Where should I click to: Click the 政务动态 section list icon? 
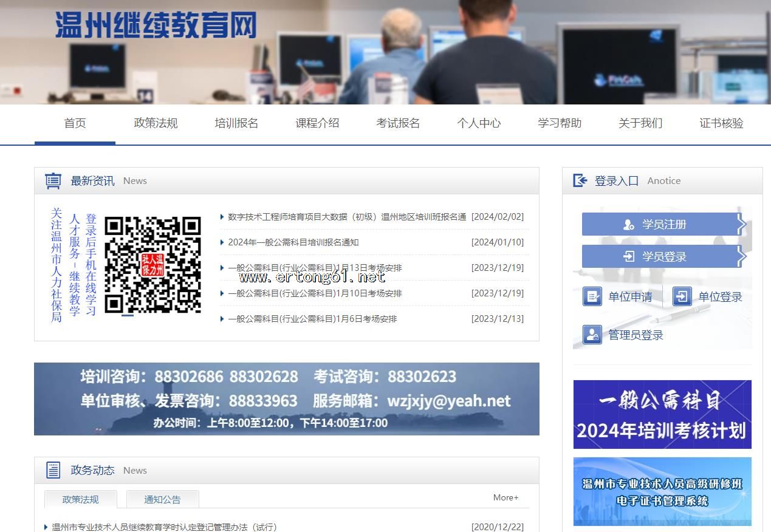[x=53, y=470]
